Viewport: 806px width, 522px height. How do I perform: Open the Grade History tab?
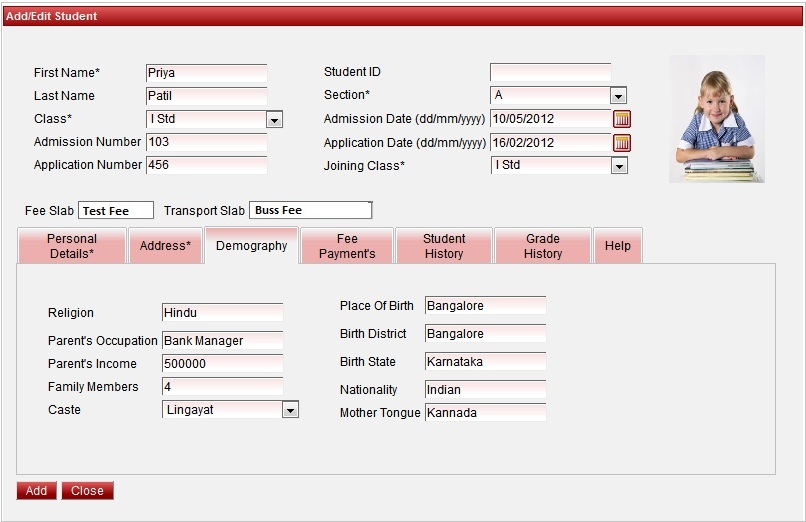pos(543,246)
